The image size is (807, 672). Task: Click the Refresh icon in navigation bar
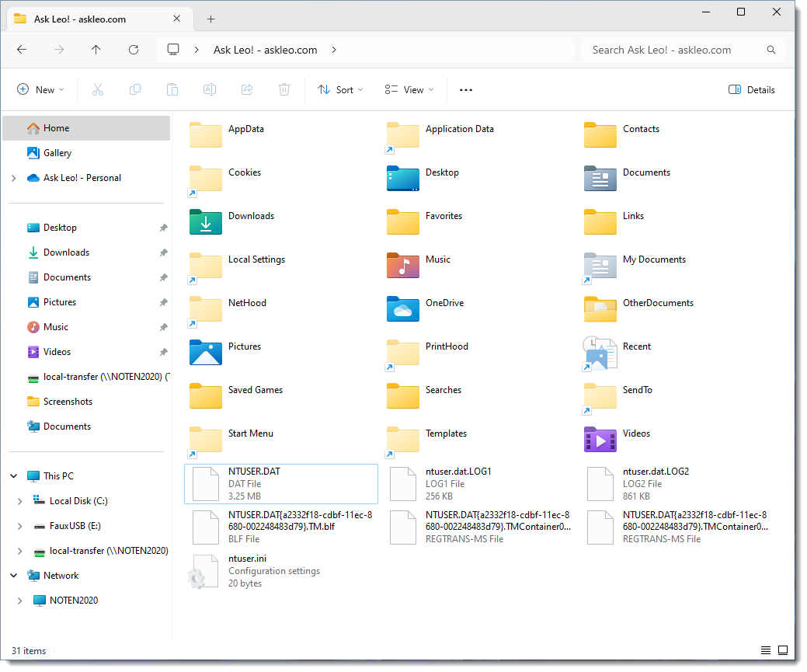[x=134, y=50]
